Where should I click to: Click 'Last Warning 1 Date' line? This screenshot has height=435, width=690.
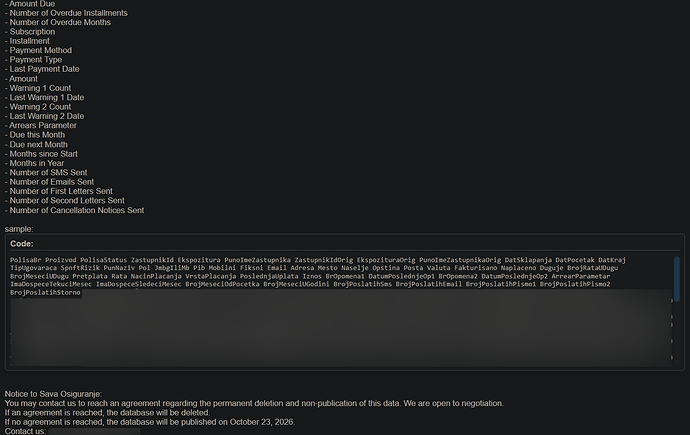point(44,98)
